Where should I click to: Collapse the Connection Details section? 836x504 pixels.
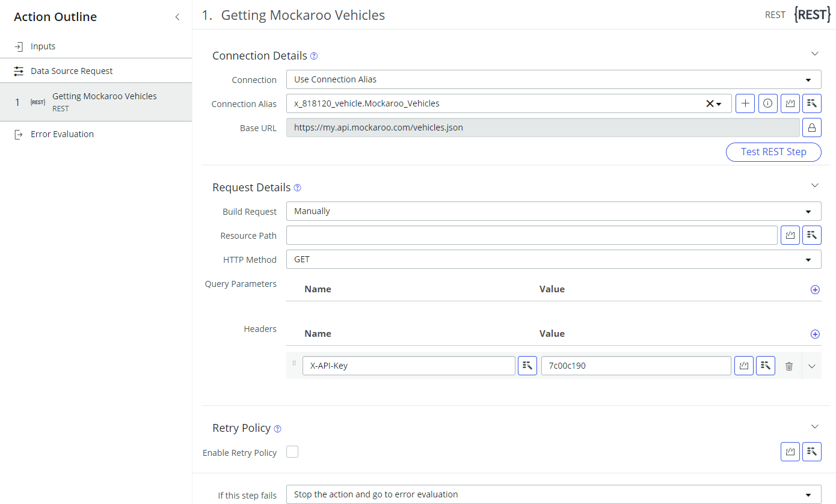pyautogui.click(x=815, y=53)
